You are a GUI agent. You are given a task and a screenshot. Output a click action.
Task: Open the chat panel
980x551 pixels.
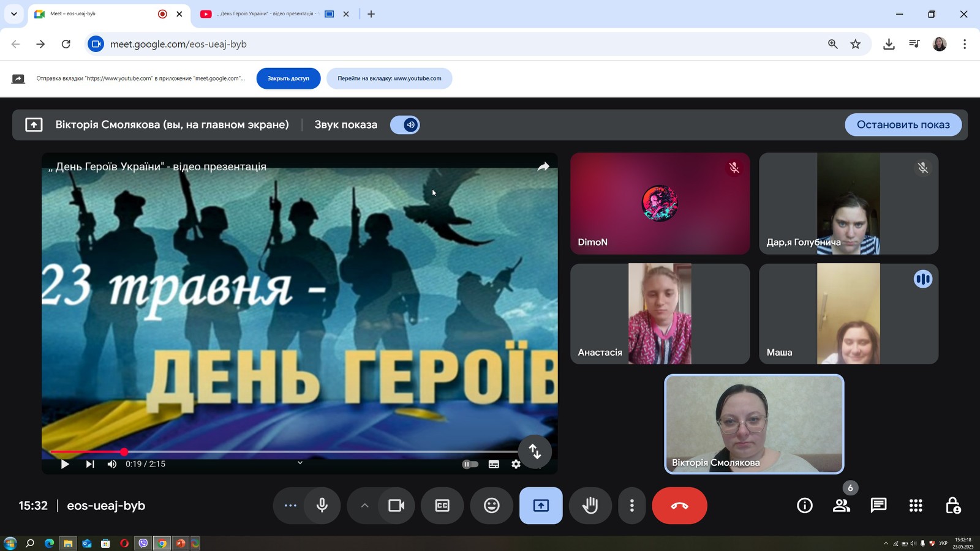click(879, 506)
